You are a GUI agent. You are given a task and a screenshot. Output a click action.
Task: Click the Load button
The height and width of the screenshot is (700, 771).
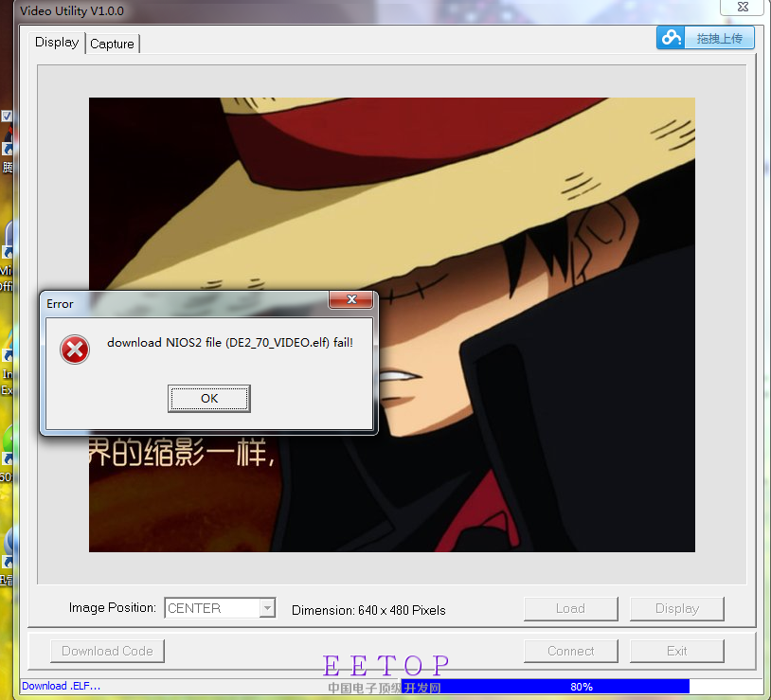pyautogui.click(x=570, y=608)
